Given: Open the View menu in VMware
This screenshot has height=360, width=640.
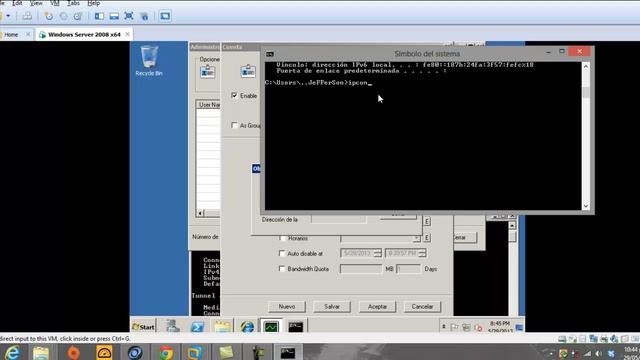Looking at the screenshot, I should (x=36, y=3).
